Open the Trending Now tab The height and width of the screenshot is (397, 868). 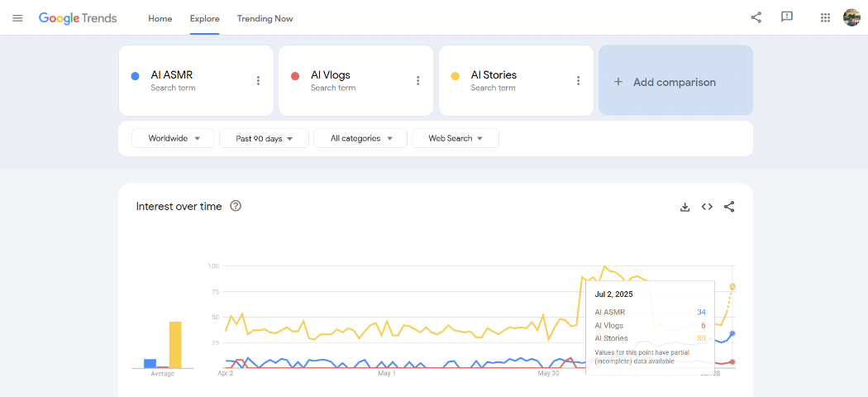click(265, 18)
